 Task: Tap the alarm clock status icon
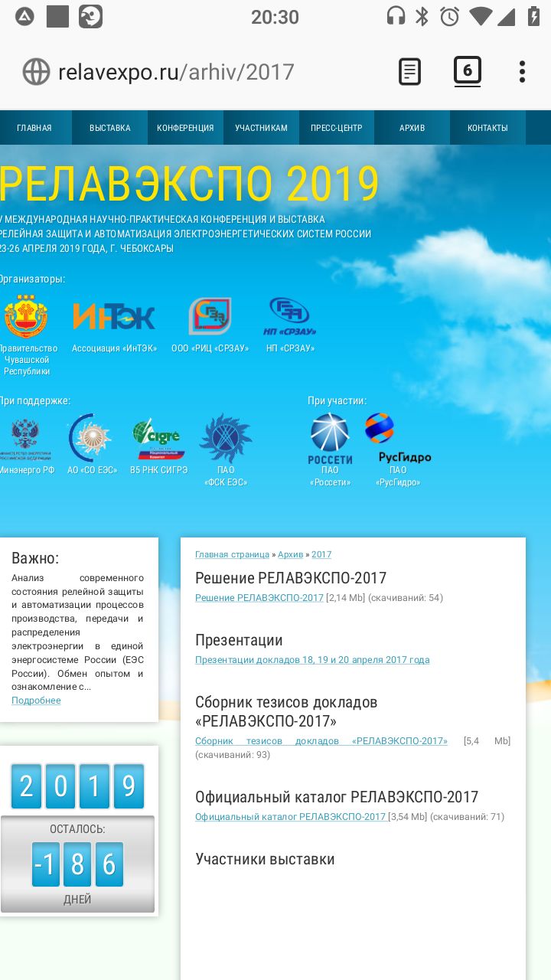click(x=450, y=16)
